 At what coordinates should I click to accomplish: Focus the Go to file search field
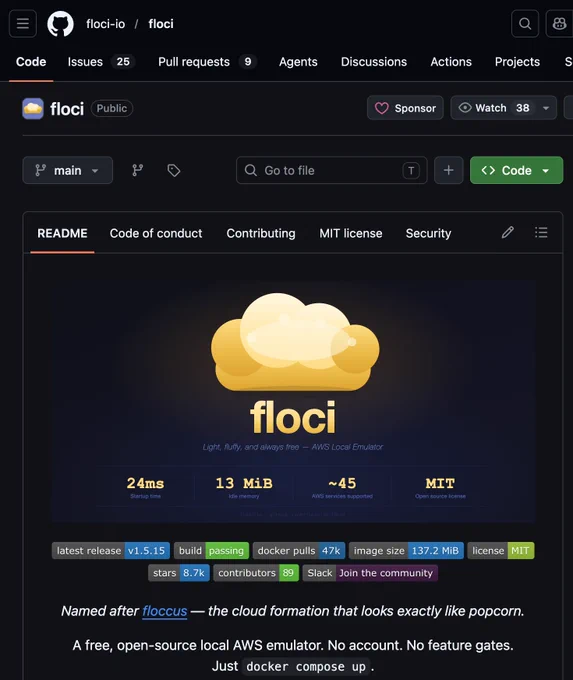pyautogui.click(x=331, y=170)
